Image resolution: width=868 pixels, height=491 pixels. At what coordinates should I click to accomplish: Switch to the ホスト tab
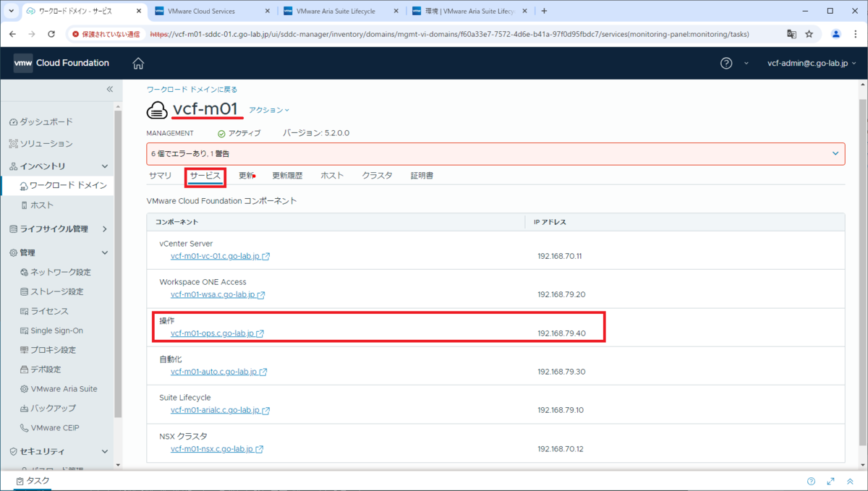332,176
